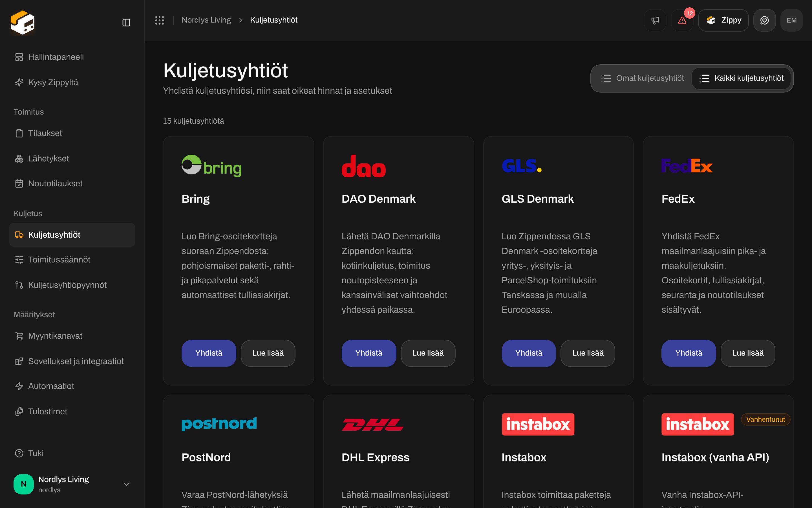Image resolution: width=812 pixels, height=508 pixels.
Task: Open the Zippy assistant button
Action: click(x=723, y=20)
